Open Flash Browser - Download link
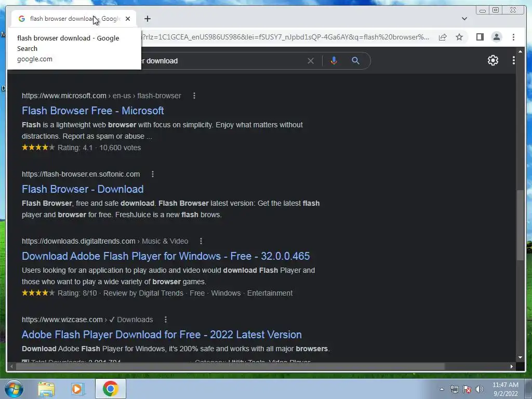The width and height of the screenshot is (532, 399). (x=83, y=189)
